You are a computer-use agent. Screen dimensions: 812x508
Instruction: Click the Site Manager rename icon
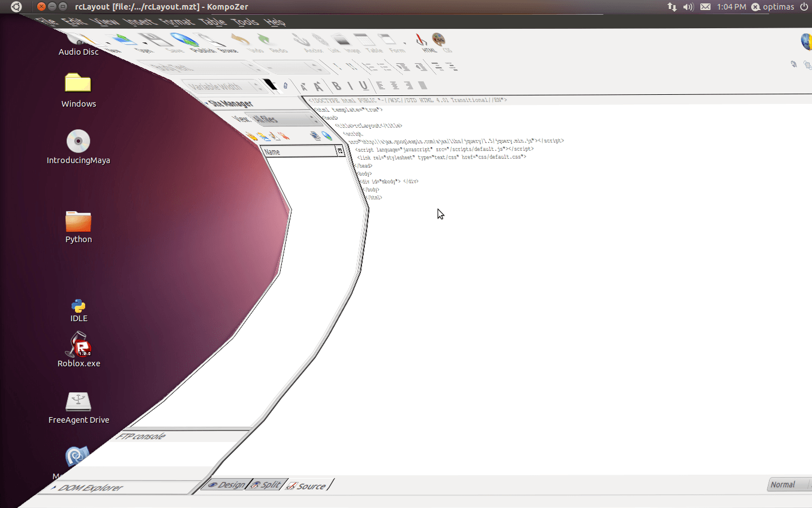275,137
